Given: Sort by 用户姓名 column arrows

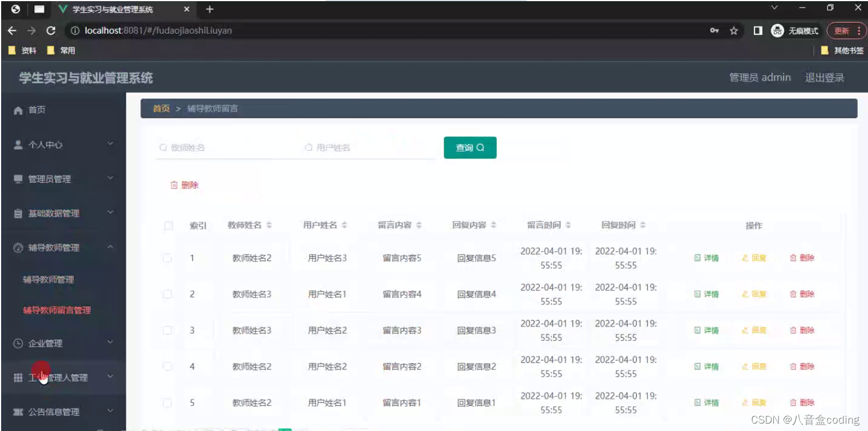Looking at the screenshot, I should click(345, 225).
